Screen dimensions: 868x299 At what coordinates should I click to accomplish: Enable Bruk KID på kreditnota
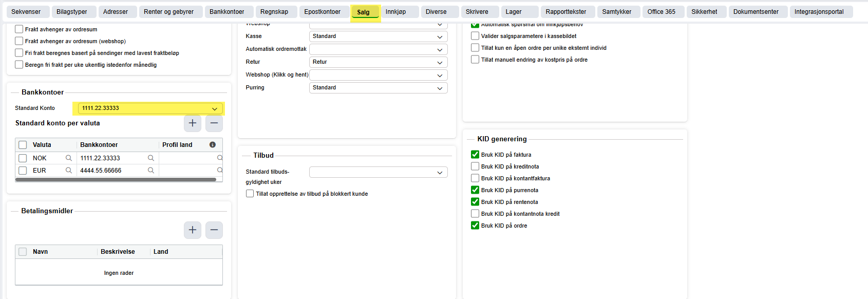[x=475, y=166]
